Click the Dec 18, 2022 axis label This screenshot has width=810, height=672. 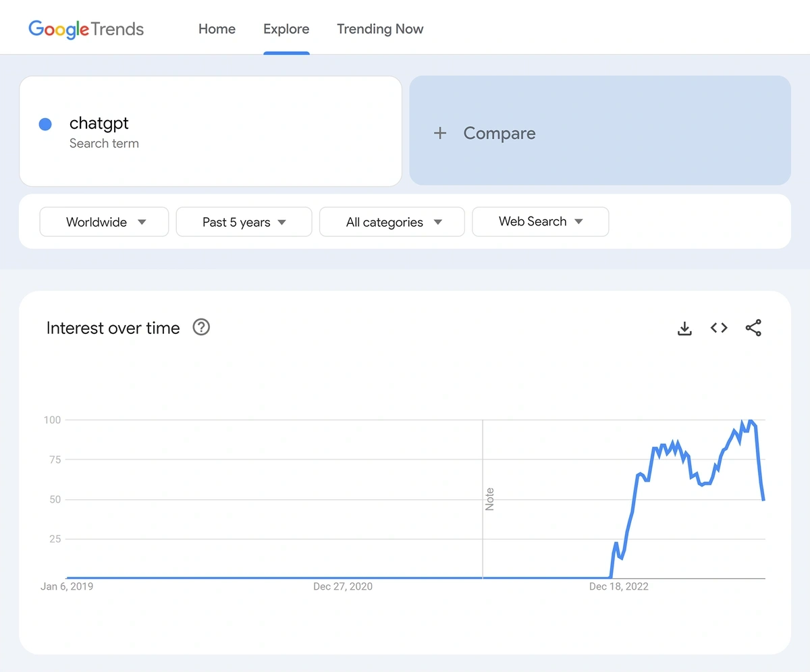pyautogui.click(x=619, y=586)
